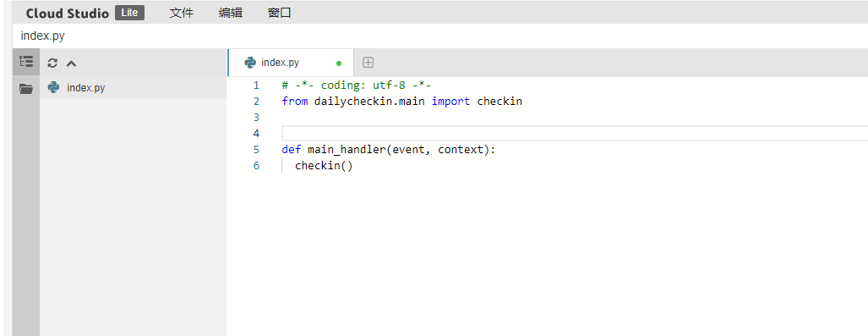Refresh the file tree
The image size is (868, 336).
pyautogui.click(x=52, y=63)
